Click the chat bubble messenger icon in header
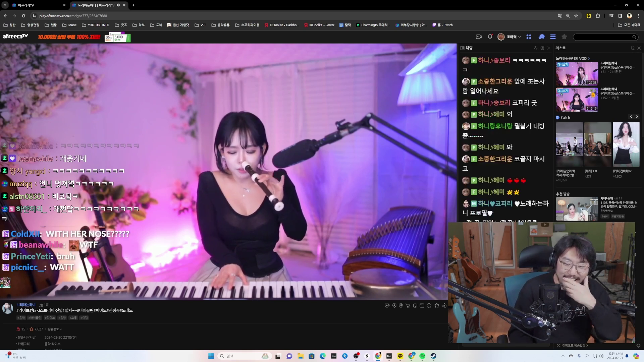 click(x=541, y=37)
